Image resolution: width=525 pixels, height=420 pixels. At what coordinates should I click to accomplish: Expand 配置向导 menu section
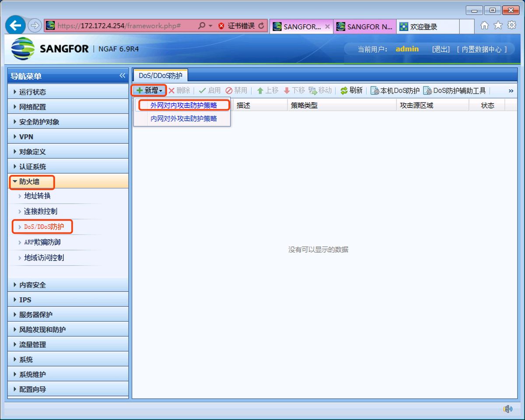pyautogui.click(x=68, y=389)
